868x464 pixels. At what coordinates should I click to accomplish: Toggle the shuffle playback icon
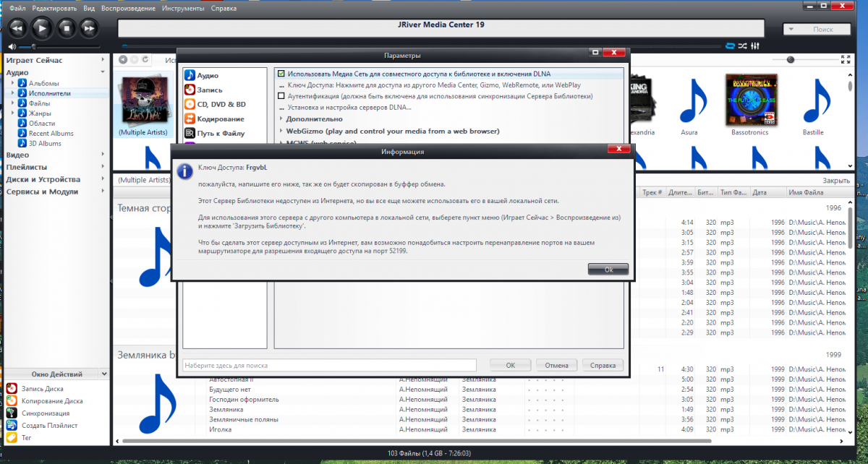point(741,46)
